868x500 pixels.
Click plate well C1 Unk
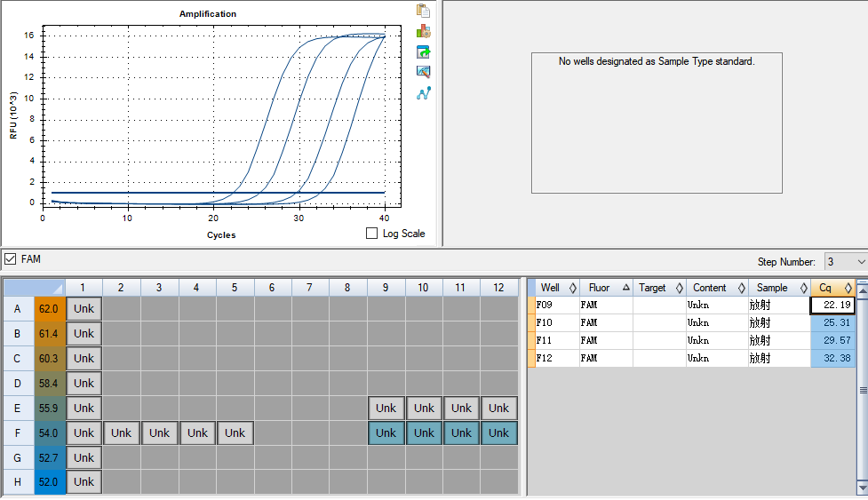point(84,359)
